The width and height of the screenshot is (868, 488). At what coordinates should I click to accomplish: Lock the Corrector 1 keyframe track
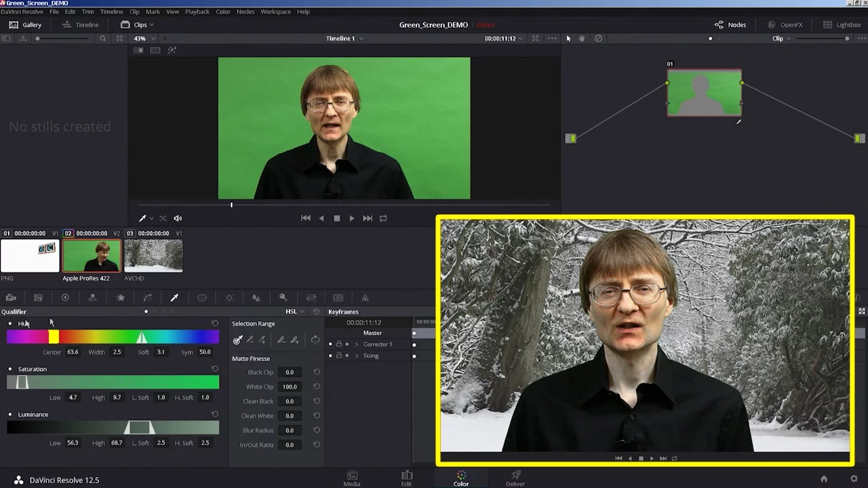(338, 344)
